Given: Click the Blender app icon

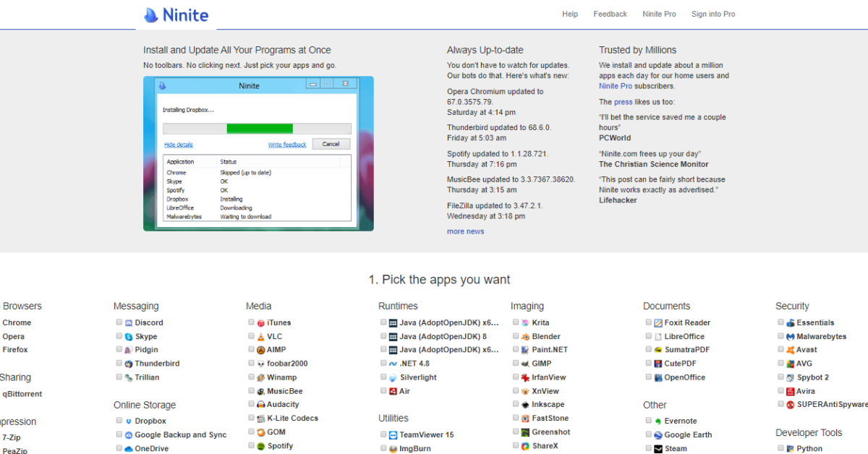Looking at the screenshot, I should tap(526, 337).
